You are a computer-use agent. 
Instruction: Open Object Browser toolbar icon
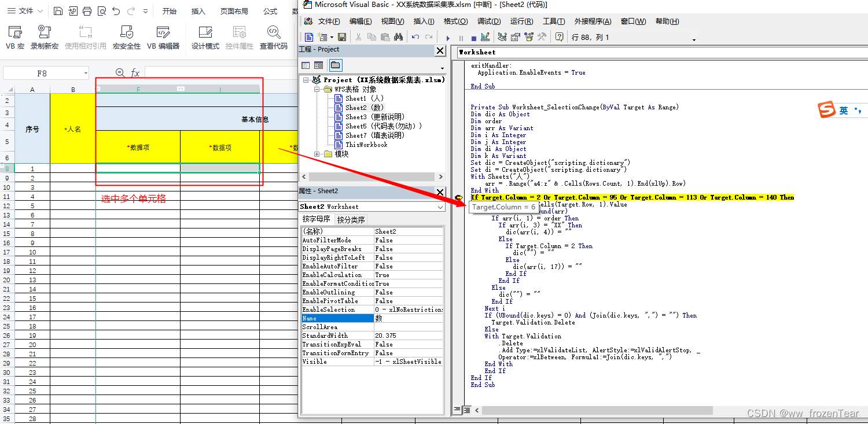528,37
